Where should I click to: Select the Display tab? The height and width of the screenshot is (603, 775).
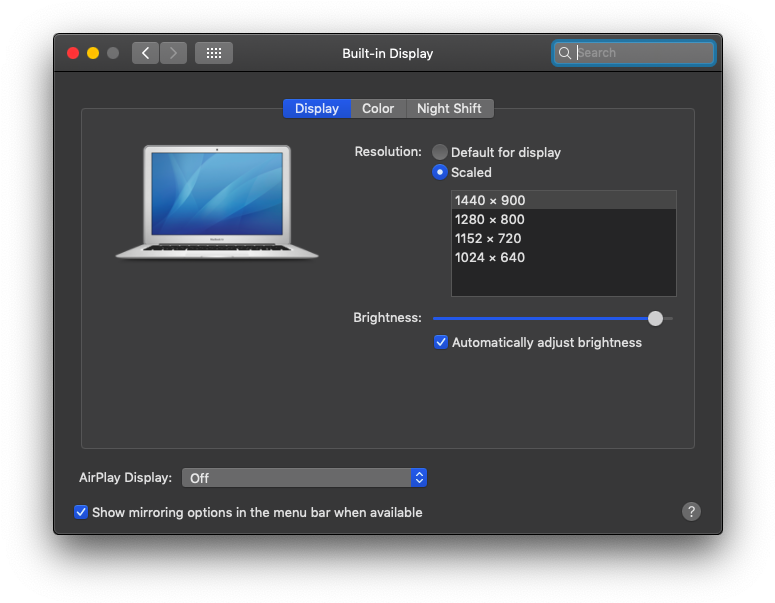(316, 108)
